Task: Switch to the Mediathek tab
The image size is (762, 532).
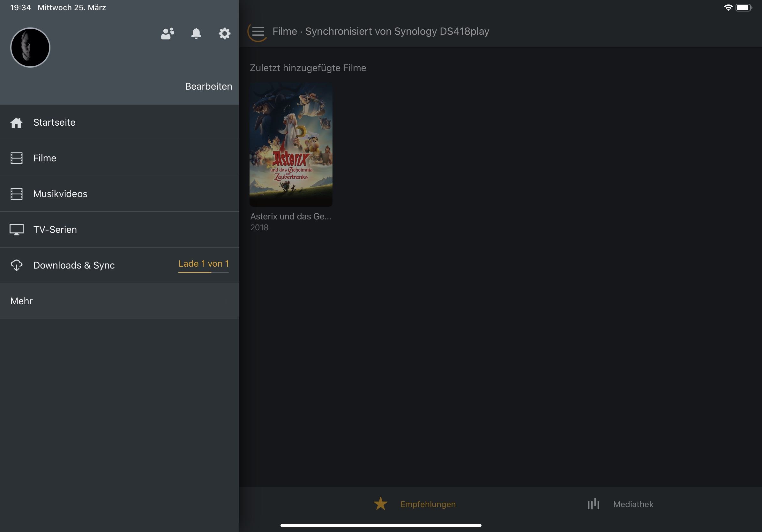Action: point(620,504)
